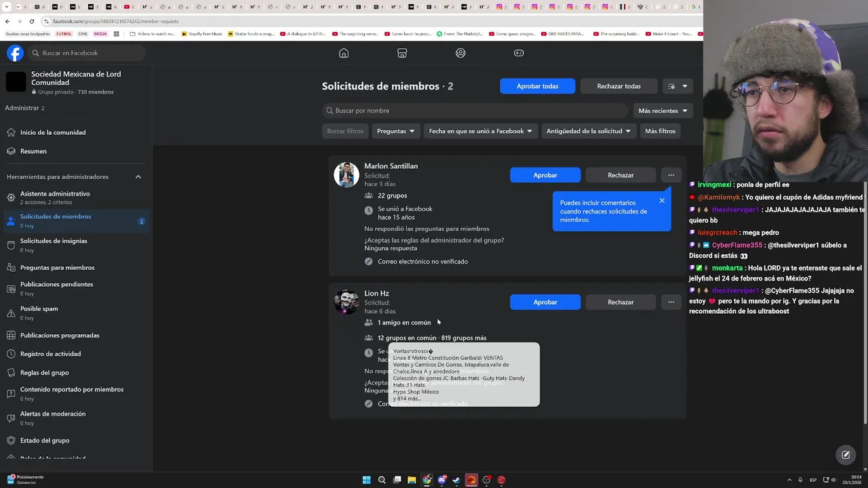This screenshot has width=868, height=488.
Task: Click the Buscar por nombre search field
Action: [x=475, y=110]
